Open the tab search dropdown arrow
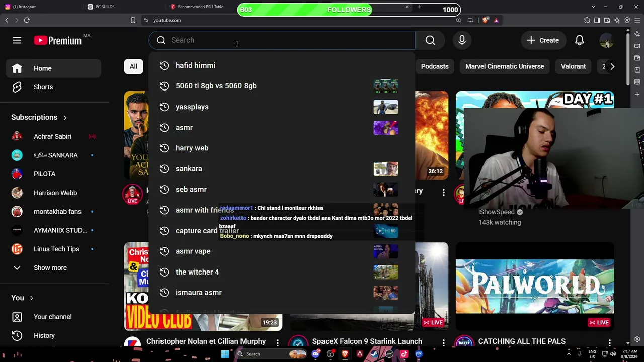 [593, 7]
